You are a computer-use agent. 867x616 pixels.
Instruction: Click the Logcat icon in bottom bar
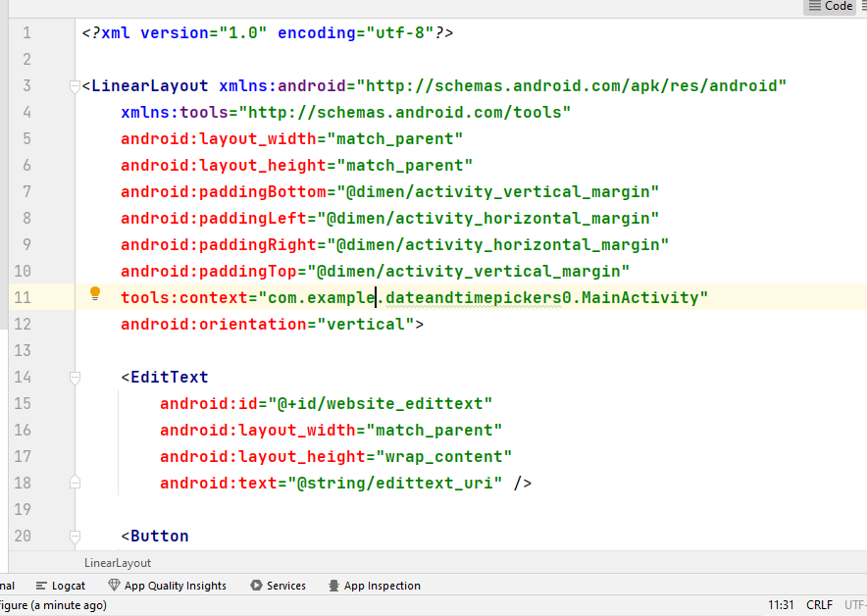(41, 586)
